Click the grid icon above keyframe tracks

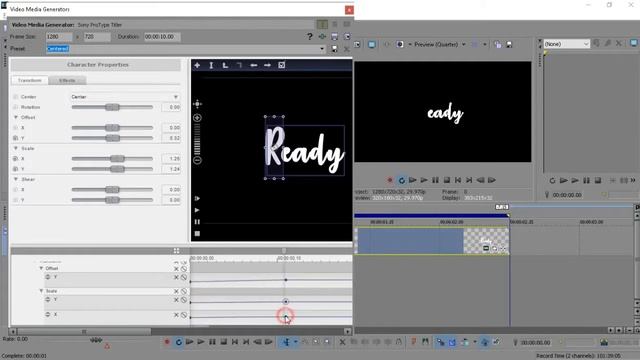tap(176, 251)
